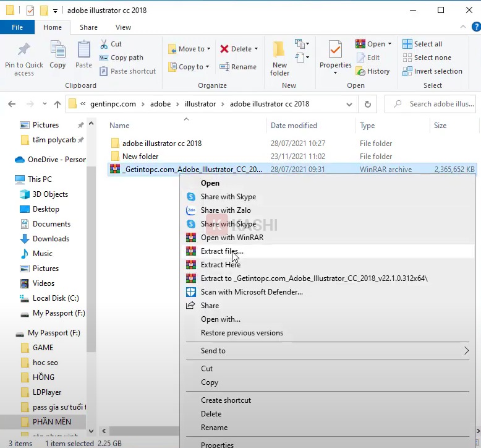Expand the Send to submenu
The height and width of the screenshot is (448, 481).
[x=328, y=351]
